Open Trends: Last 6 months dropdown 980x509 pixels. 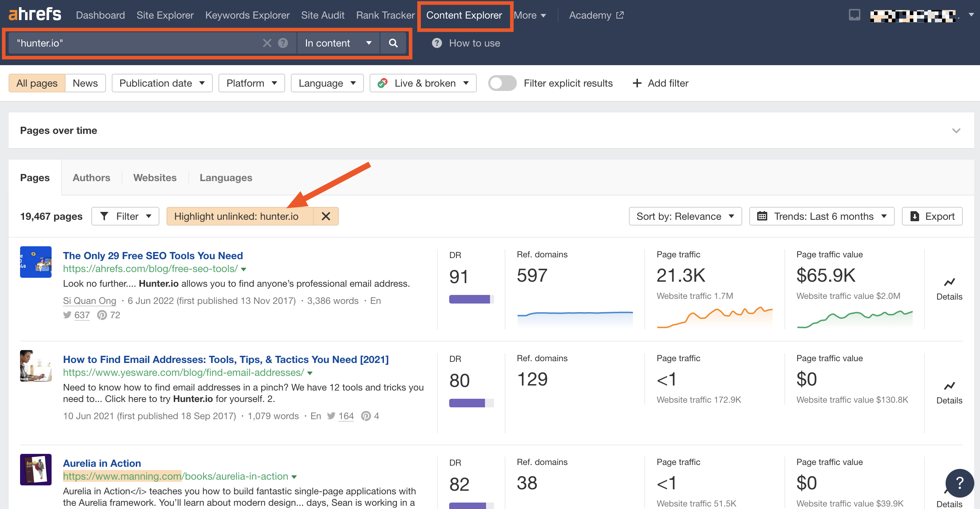point(821,216)
